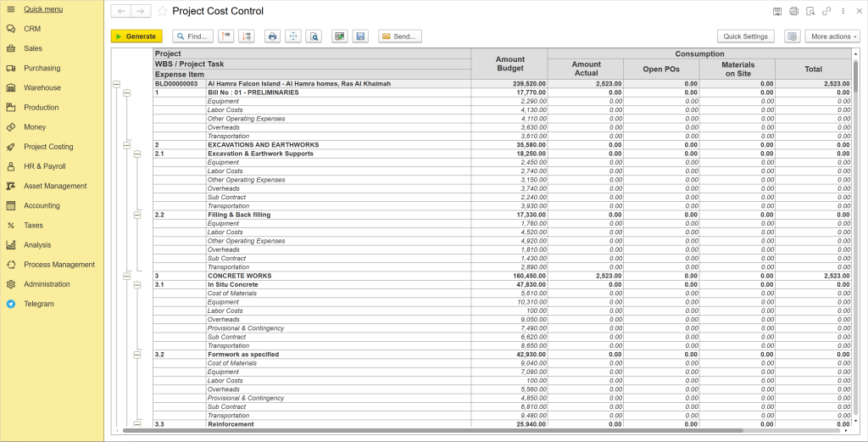Open Sales section in sidebar
The image size is (868, 442).
coord(52,48)
